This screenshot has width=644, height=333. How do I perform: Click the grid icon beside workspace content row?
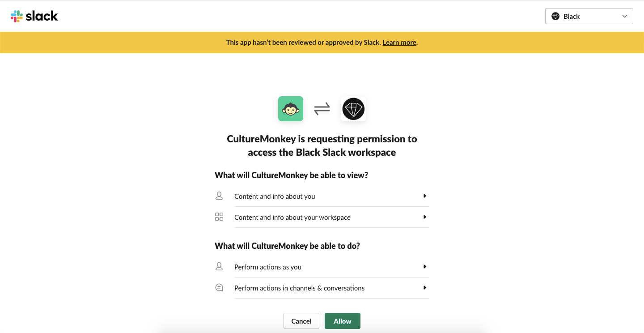coord(219,216)
